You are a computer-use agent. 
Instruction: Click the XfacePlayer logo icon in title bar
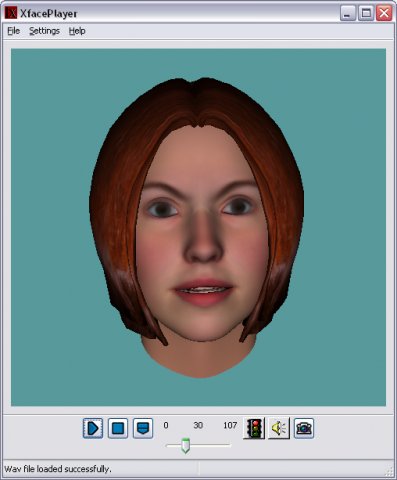[x=10, y=13]
